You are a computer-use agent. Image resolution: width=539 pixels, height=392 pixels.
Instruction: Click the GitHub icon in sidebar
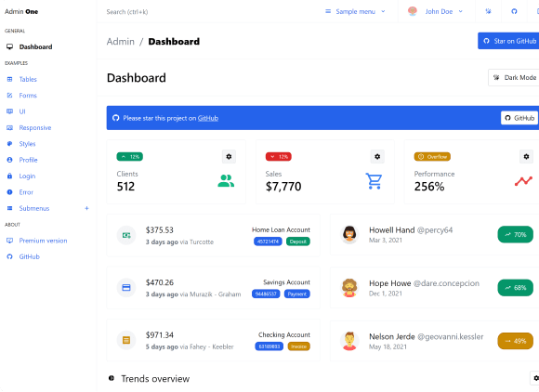click(x=9, y=257)
